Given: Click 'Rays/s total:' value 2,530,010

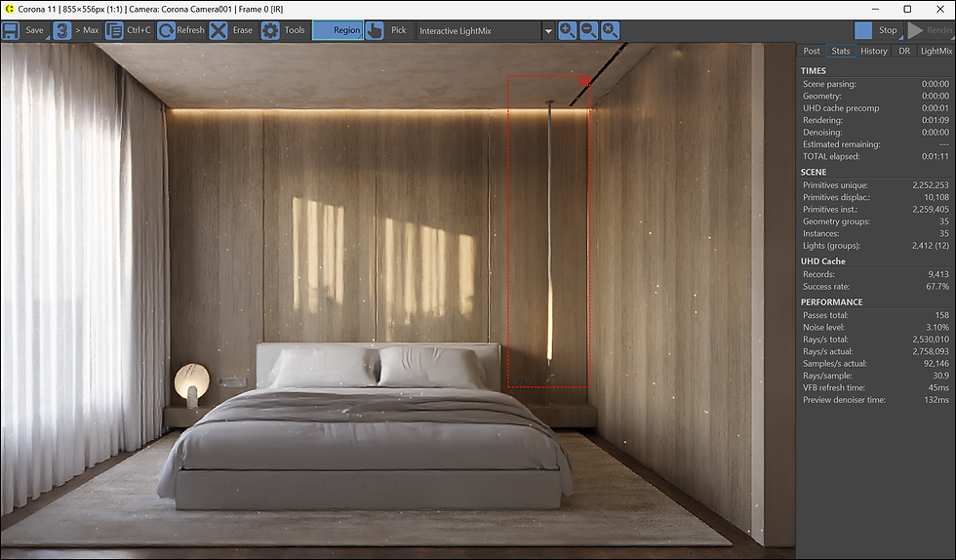Looking at the screenshot, I should click(931, 340).
